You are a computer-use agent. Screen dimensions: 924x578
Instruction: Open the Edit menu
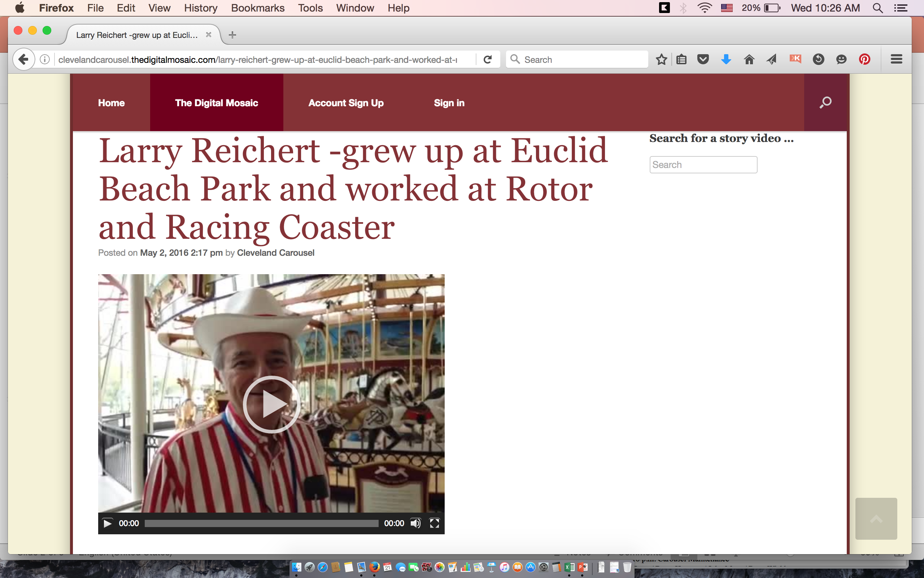click(126, 8)
